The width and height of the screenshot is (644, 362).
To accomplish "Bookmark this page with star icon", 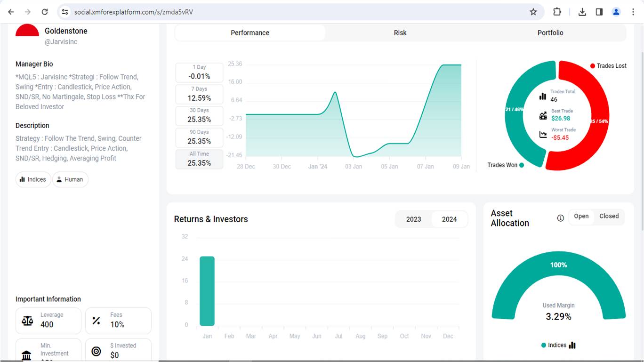I will click(x=533, y=12).
